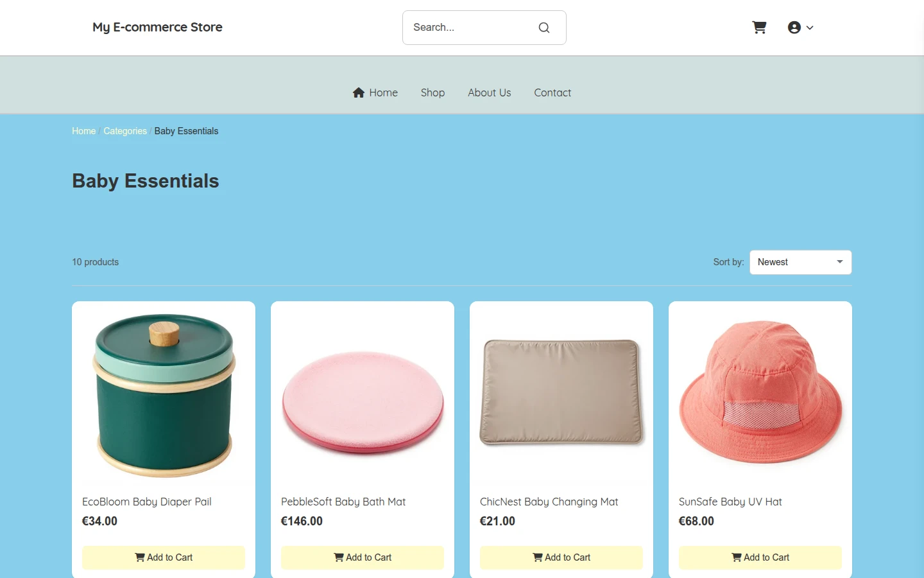Expand the account menu chevron
This screenshot has height=578, width=924.
(x=810, y=28)
